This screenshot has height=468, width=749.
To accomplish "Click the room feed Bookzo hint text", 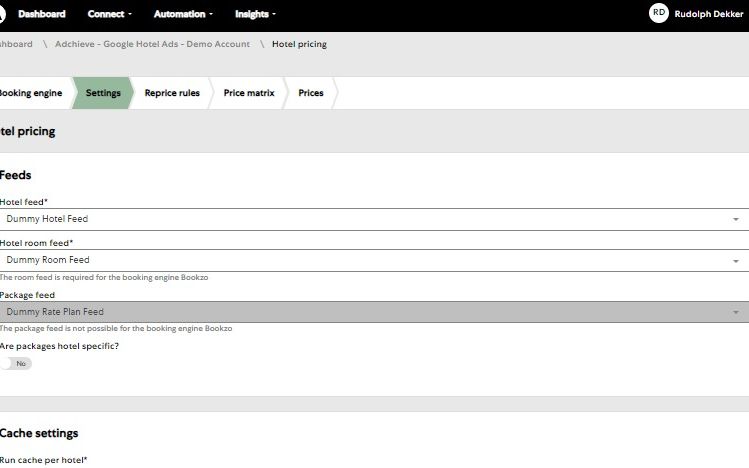I will (104, 277).
